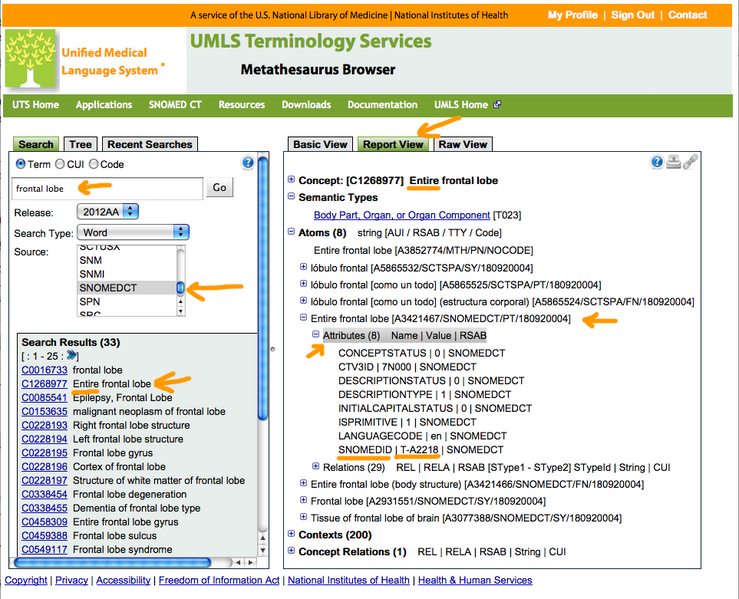Collapse the Attributes (8) section
The height and width of the screenshot is (599, 739).
[x=316, y=336]
